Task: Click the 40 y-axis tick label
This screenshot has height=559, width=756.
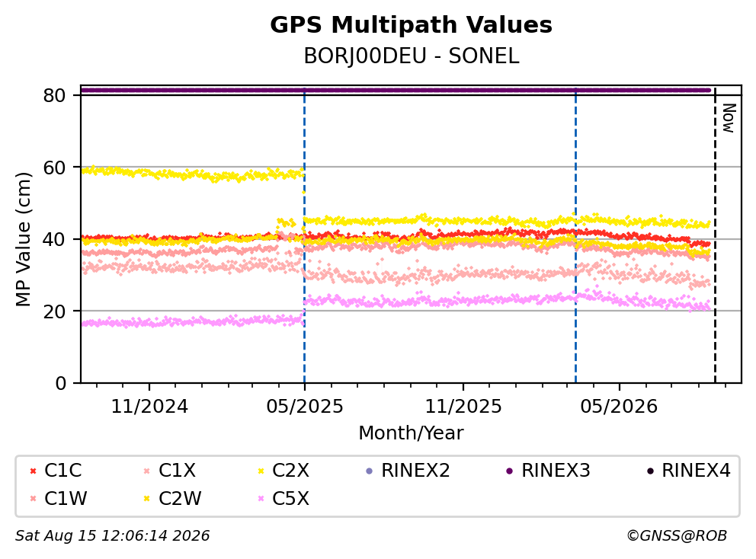Action: [54, 239]
